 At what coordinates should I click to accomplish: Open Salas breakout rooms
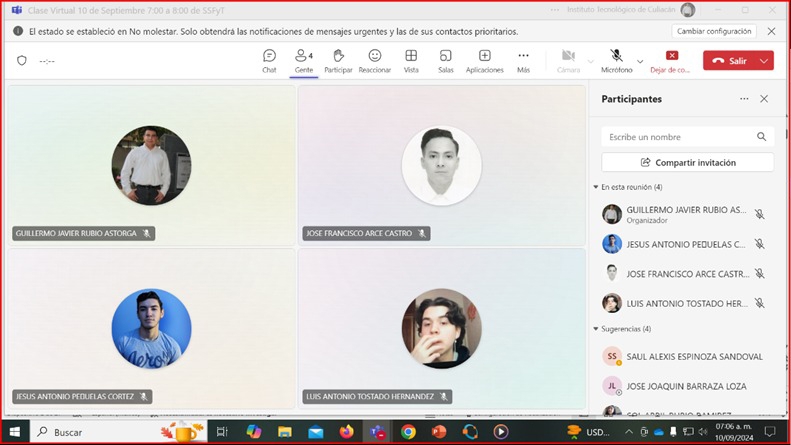tap(445, 61)
